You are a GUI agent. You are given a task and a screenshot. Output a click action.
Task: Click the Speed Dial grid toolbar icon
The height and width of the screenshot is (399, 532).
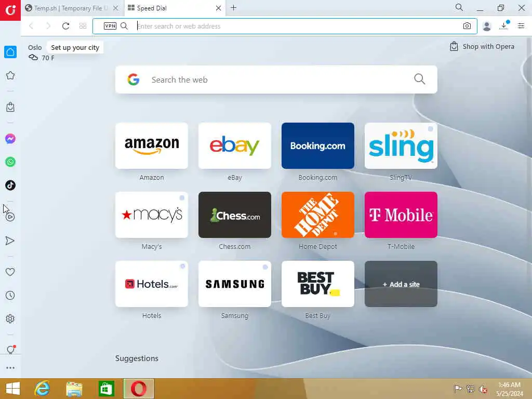pyautogui.click(x=83, y=26)
